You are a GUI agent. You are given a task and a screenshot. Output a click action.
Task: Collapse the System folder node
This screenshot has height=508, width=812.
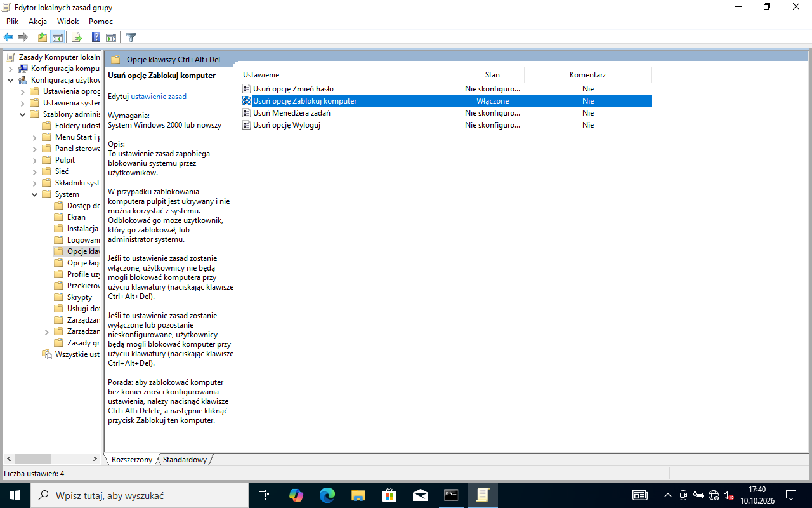(35, 194)
